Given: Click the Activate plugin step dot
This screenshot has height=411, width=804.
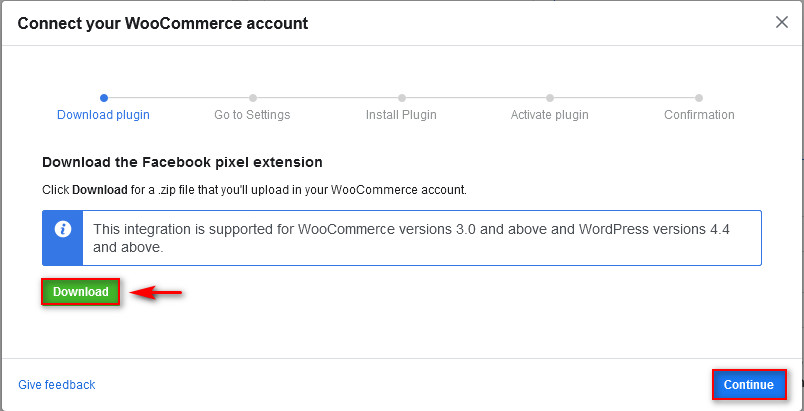Looking at the screenshot, I should tap(550, 98).
